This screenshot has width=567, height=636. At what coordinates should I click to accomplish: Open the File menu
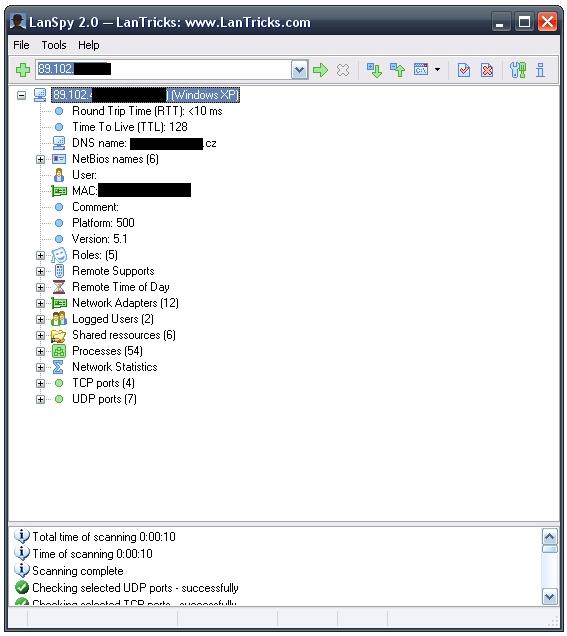[21, 45]
